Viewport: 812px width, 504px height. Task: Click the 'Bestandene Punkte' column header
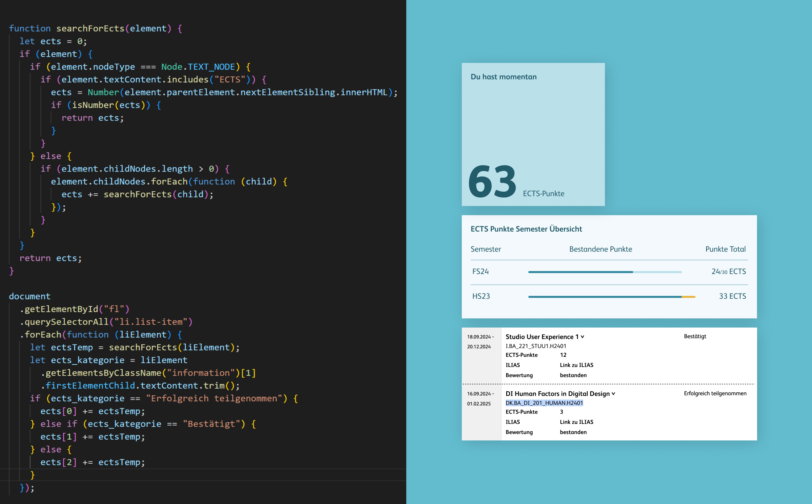click(x=600, y=249)
